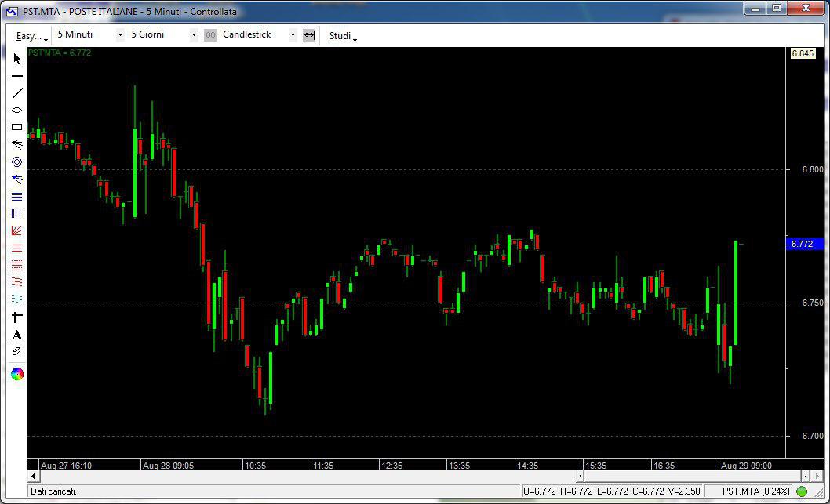The height and width of the screenshot is (504, 830).
Task: Select the rectangle drawing tool
Action: tap(17, 127)
